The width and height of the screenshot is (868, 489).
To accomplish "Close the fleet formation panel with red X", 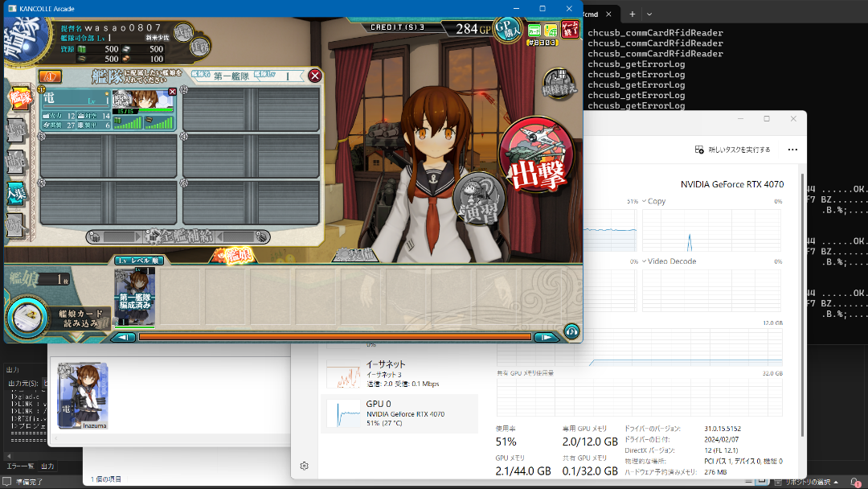I will [x=315, y=76].
